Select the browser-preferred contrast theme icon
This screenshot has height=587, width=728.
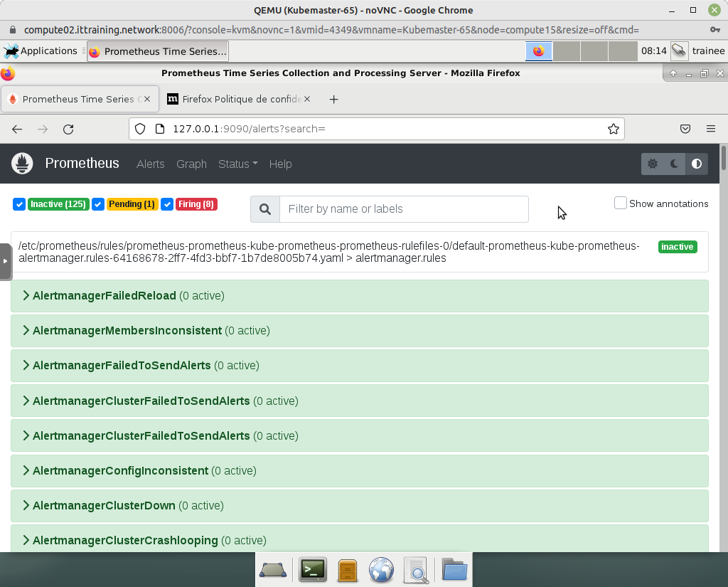pyautogui.click(x=697, y=164)
